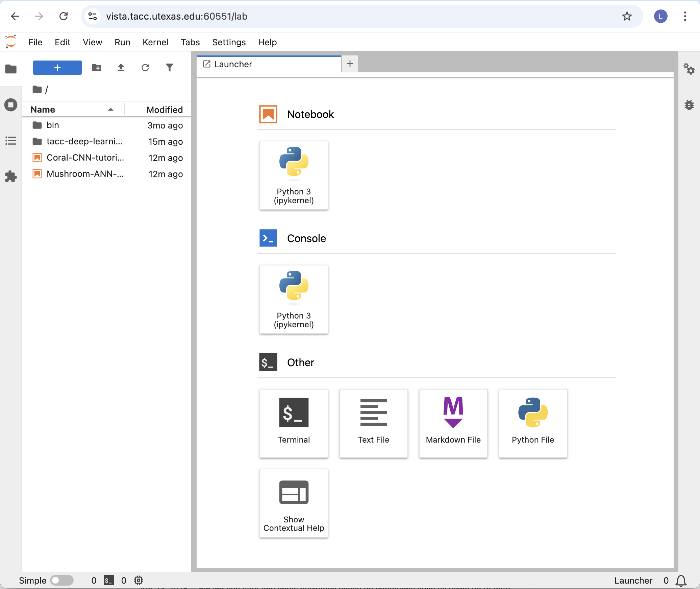Click the root folder breadcrumb icon

click(x=37, y=89)
